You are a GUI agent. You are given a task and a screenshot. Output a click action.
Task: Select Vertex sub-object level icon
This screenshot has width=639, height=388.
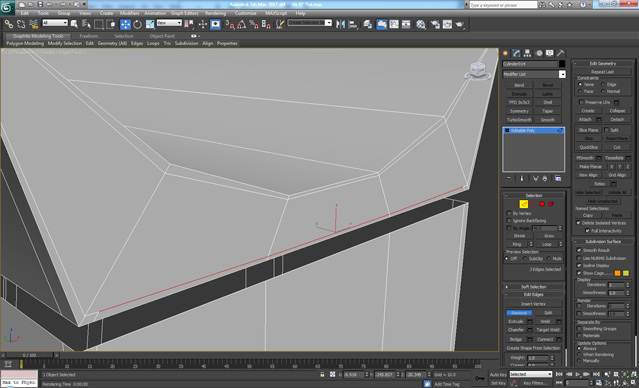click(515, 204)
